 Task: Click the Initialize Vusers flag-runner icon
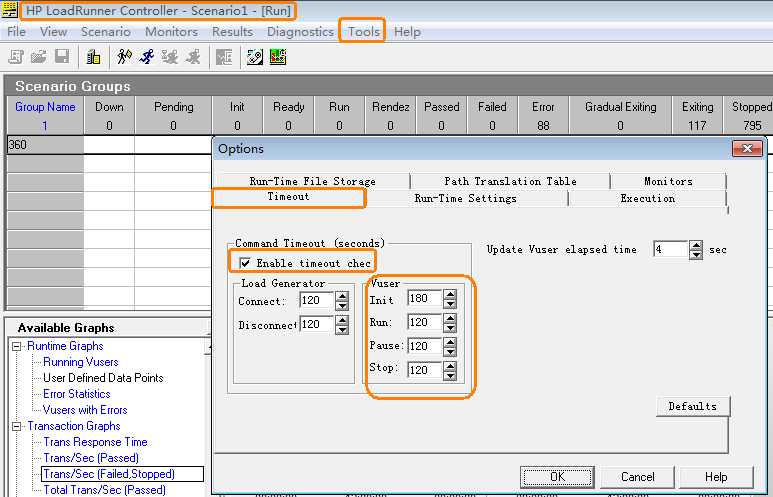[x=124, y=57]
